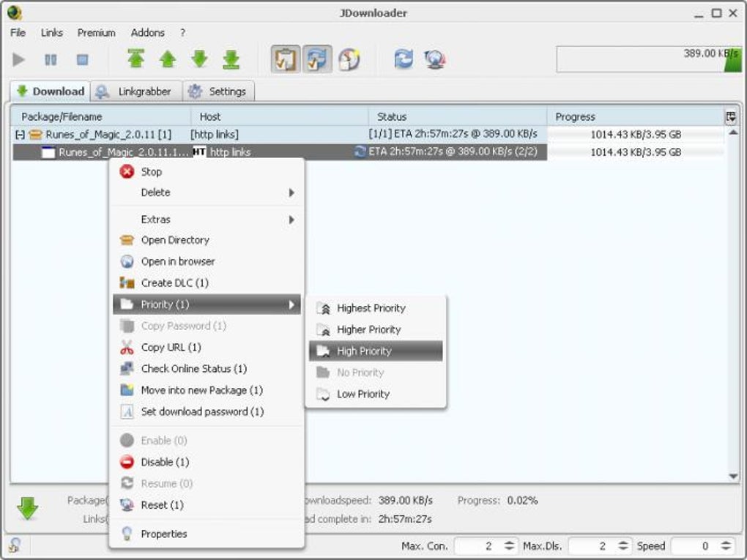This screenshot has height=560, width=747.
Task: Click the JDownloader logo in title bar
Action: 15,12
